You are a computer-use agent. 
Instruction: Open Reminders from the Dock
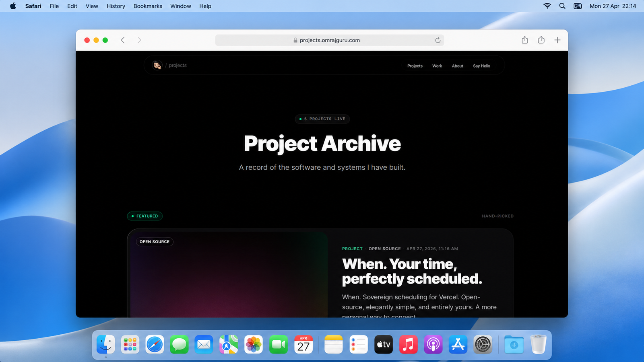(358, 344)
